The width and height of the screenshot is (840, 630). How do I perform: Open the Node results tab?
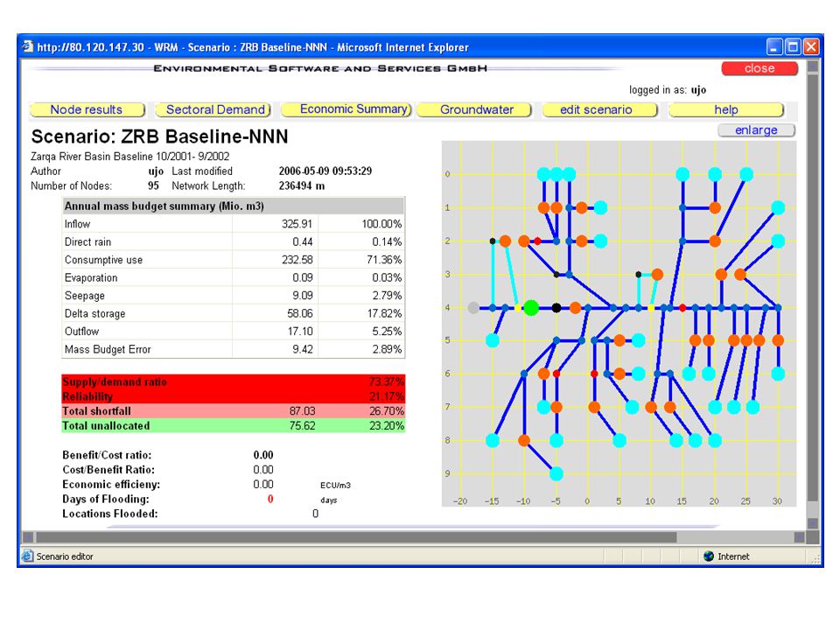[87, 110]
